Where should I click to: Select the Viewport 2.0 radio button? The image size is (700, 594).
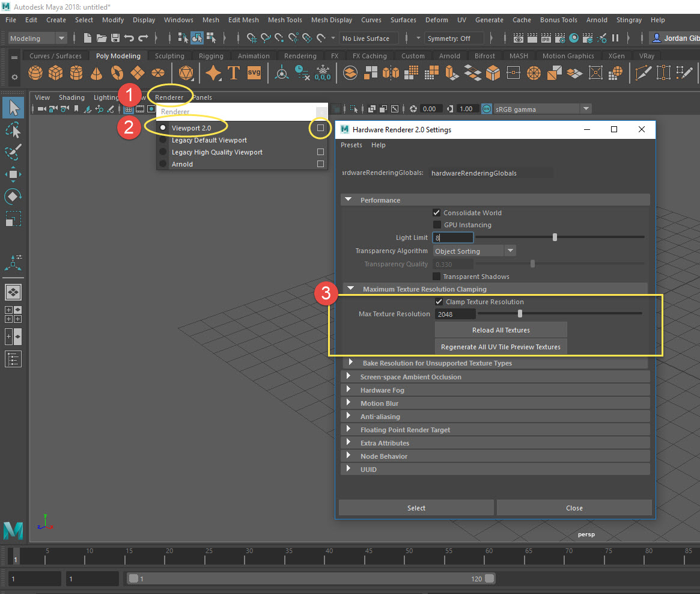tap(163, 127)
